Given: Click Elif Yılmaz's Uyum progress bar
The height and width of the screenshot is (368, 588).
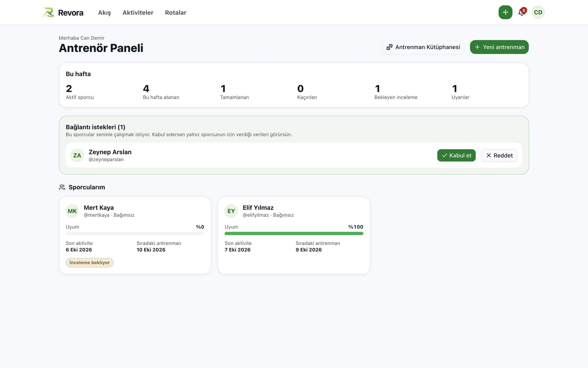Looking at the screenshot, I should click(294, 233).
